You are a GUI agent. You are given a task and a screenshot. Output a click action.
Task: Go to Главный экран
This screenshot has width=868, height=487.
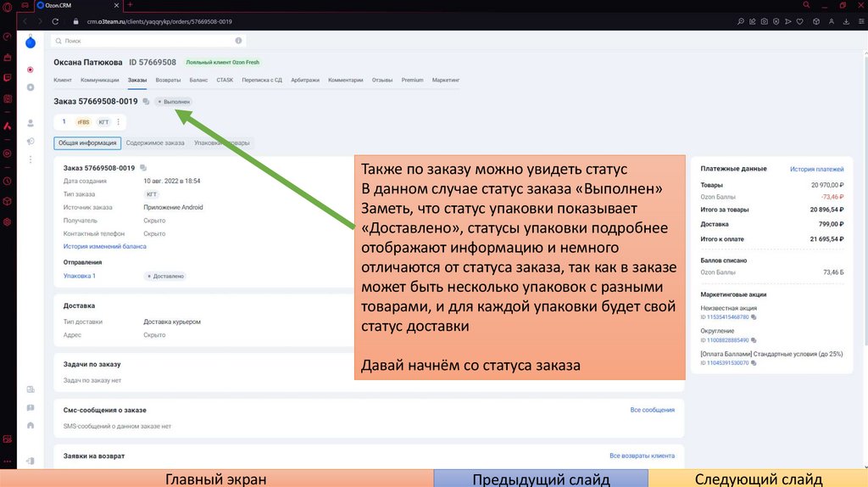click(x=216, y=479)
